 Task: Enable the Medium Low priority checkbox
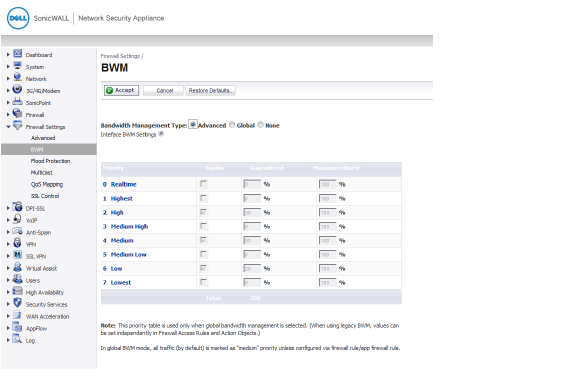(x=203, y=254)
